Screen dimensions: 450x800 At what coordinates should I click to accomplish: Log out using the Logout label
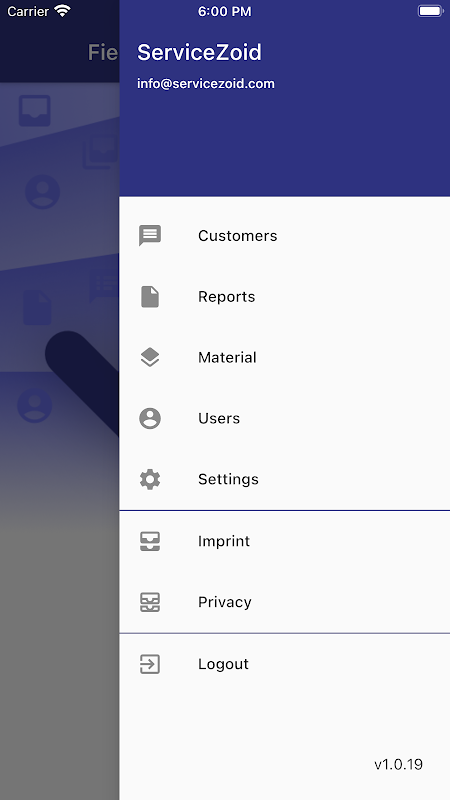223,664
